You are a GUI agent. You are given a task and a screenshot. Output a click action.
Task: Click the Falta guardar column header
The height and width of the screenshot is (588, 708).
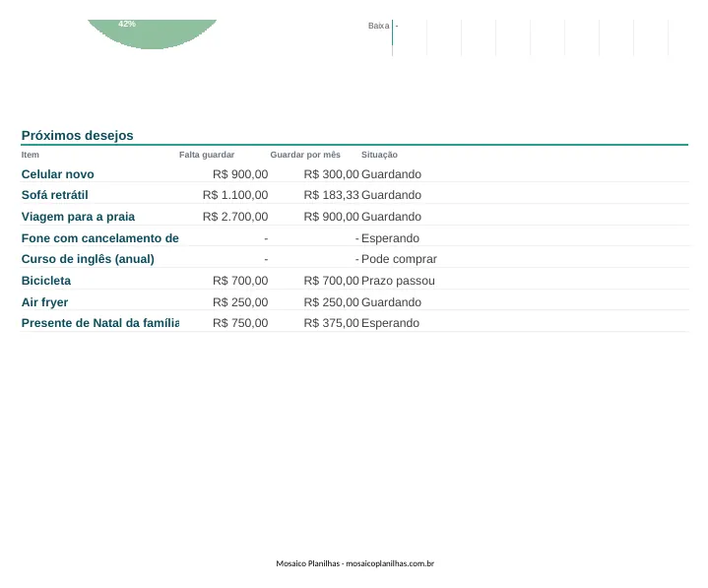coord(207,155)
